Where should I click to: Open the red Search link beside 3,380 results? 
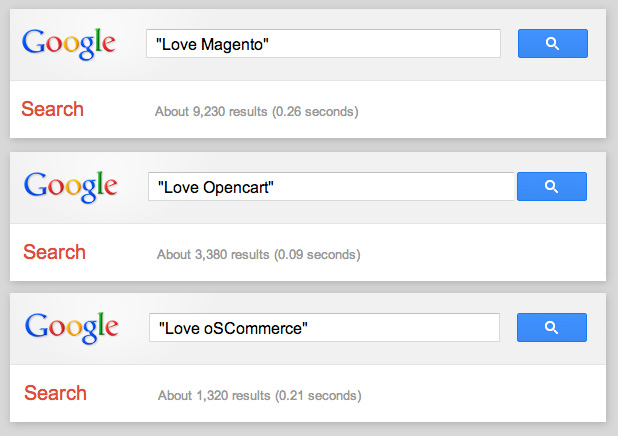pos(54,252)
